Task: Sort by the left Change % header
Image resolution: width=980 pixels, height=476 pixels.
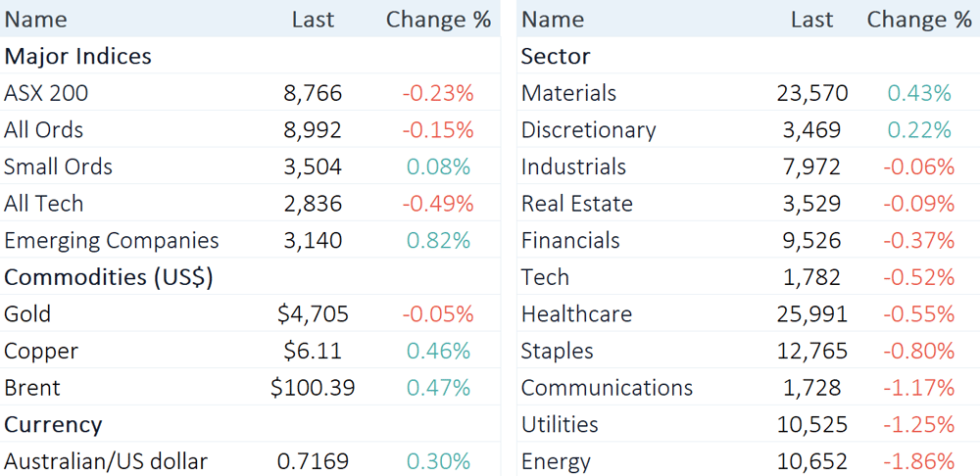Action: click(438, 20)
